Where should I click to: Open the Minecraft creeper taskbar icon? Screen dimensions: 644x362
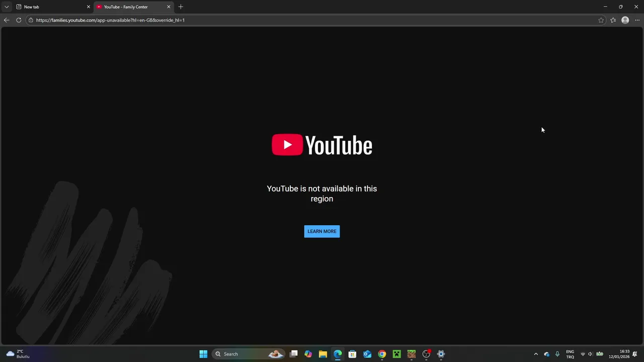pyautogui.click(x=396, y=354)
